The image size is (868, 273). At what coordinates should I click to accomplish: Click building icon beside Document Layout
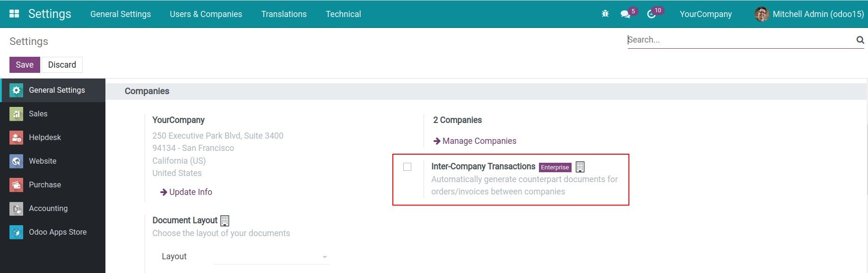tap(225, 221)
